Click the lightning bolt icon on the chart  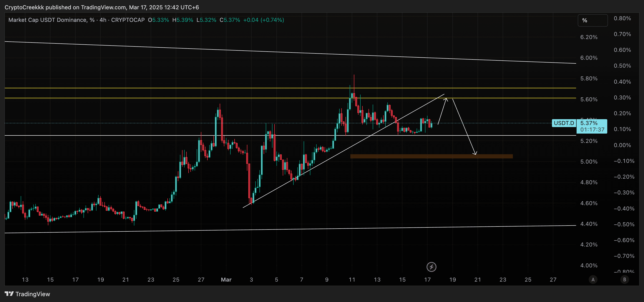(x=431, y=267)
